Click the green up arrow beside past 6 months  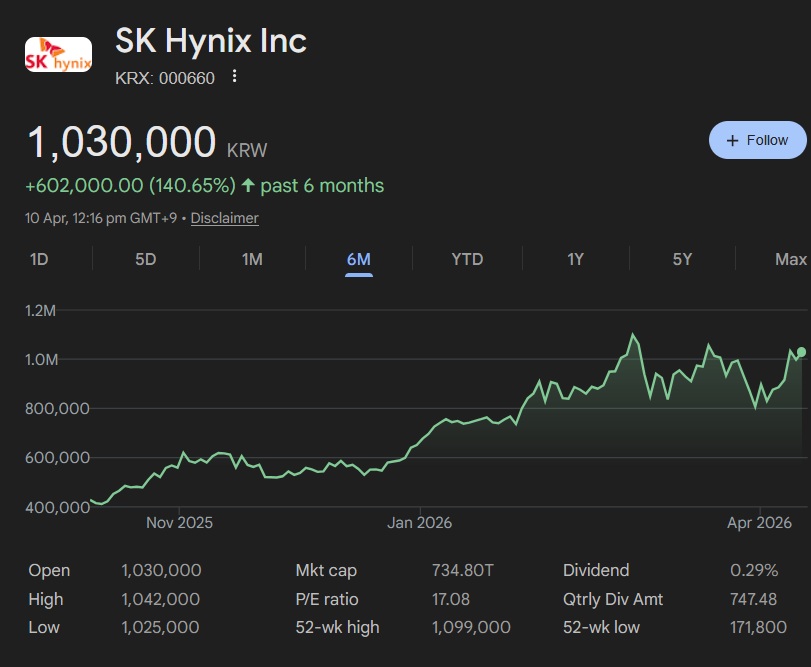pyautogui.click(x=248, y=185)
